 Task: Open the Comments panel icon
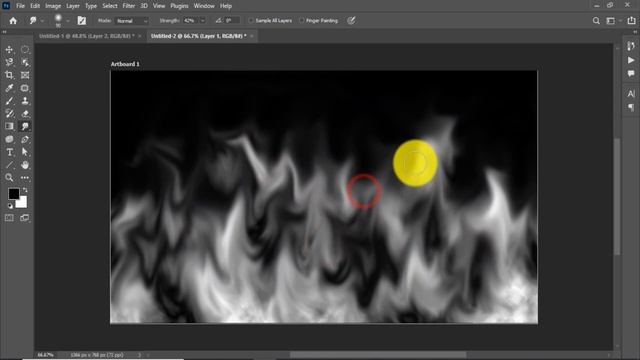(631, 74)
